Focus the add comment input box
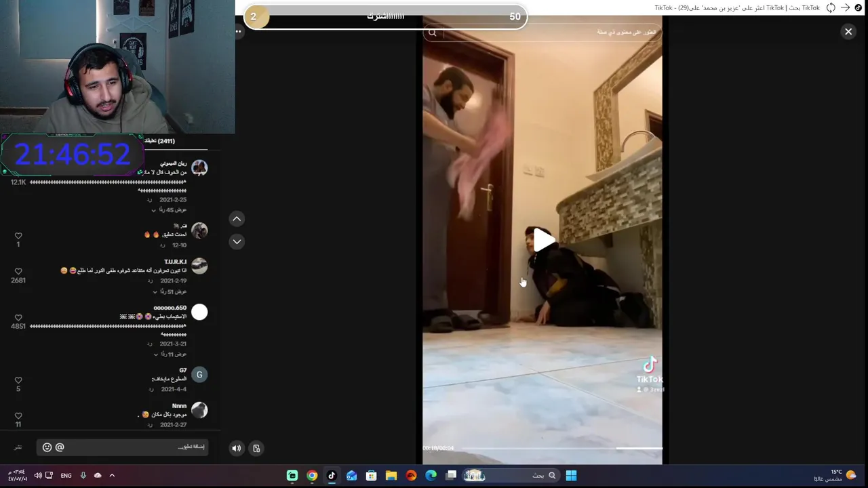Image resolution: width=868 pixels, height=488 pixels. point(122,447)
